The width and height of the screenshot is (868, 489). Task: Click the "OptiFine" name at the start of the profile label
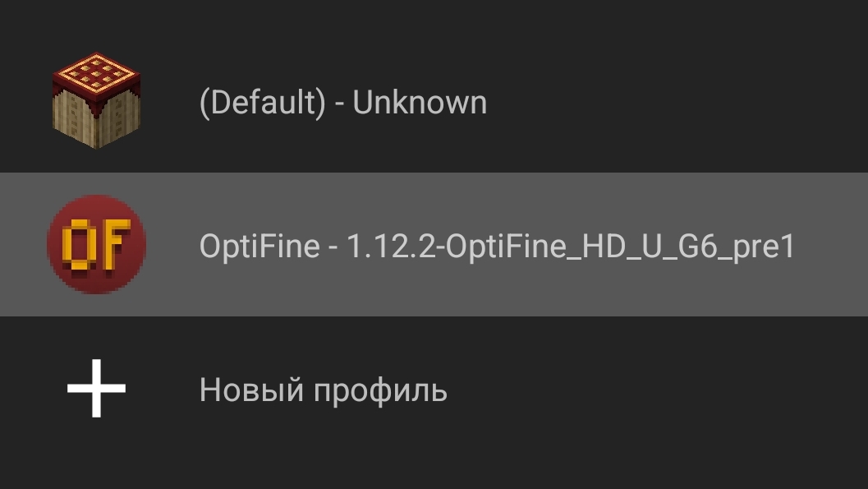(259, 246)
